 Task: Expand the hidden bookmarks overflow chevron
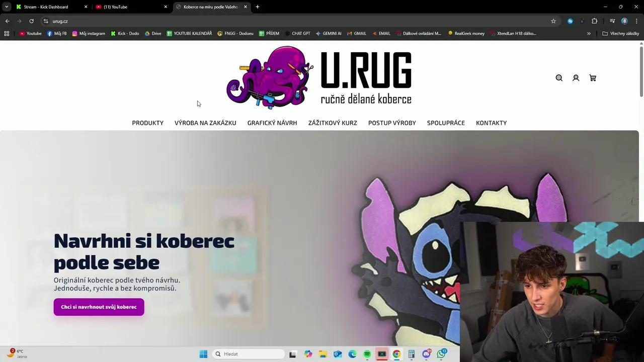pyautogui.click(x=589, y=34)
